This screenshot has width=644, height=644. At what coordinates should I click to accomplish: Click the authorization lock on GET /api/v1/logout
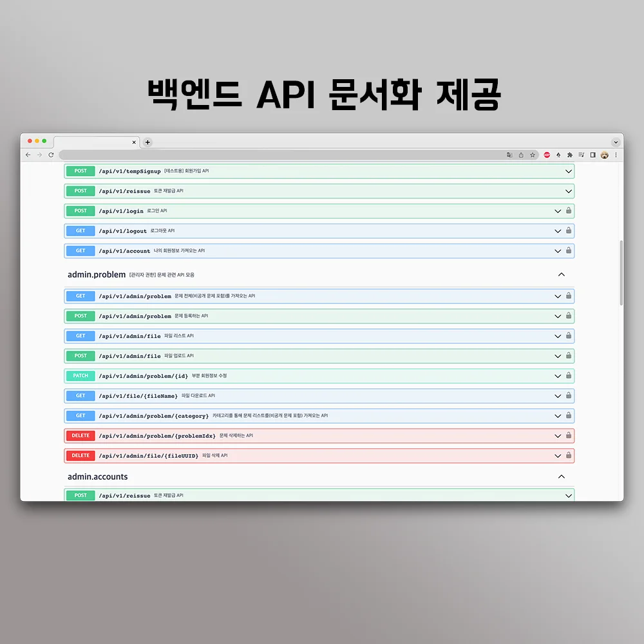tap(569, 231)
